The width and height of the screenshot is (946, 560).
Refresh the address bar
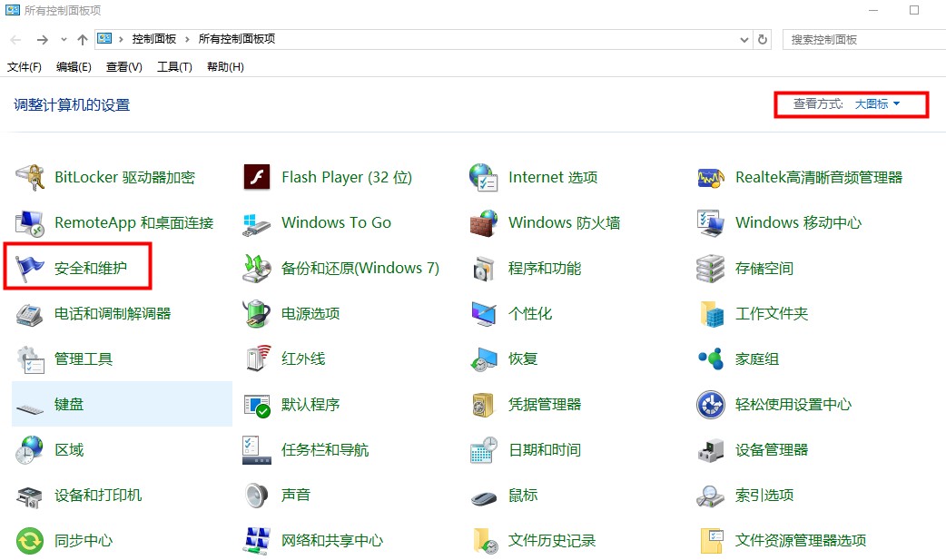763,39
